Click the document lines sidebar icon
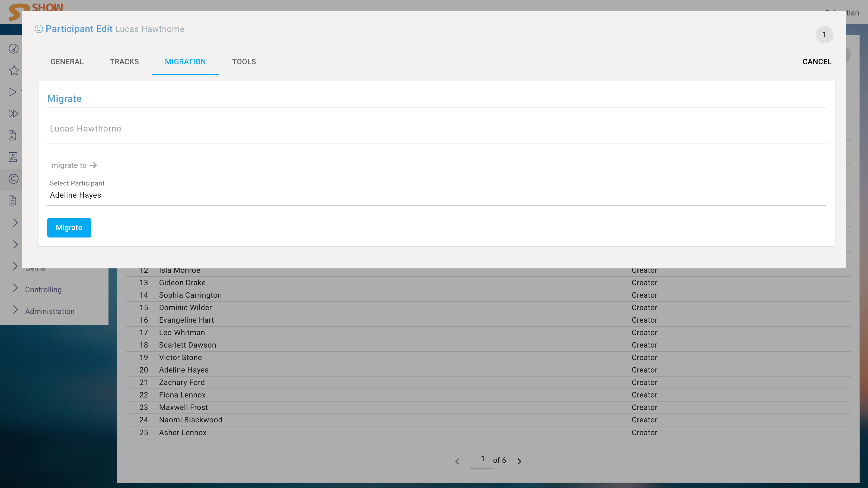868x488 pixels. click(12, 200)
